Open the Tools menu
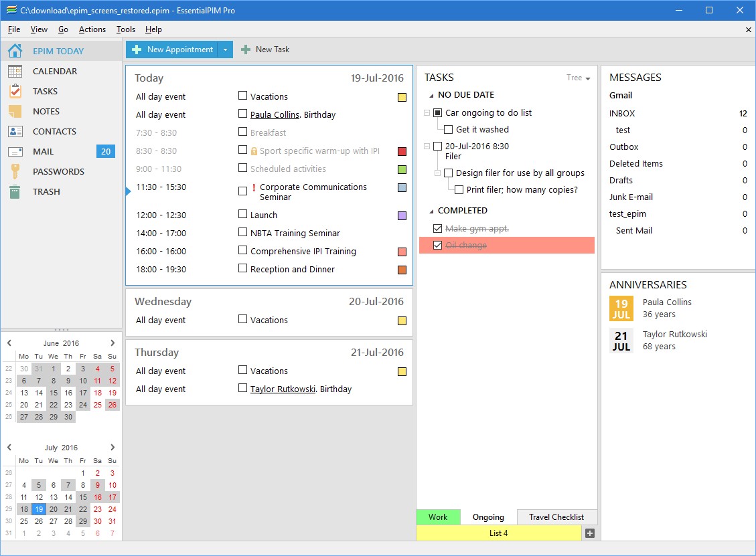756x556 pixels. pos(125,29)
